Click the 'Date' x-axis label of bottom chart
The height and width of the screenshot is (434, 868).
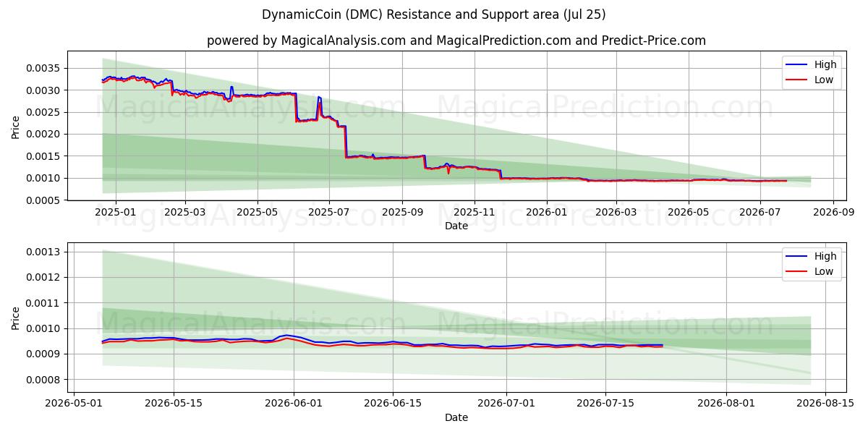click(x=456, y=417)
